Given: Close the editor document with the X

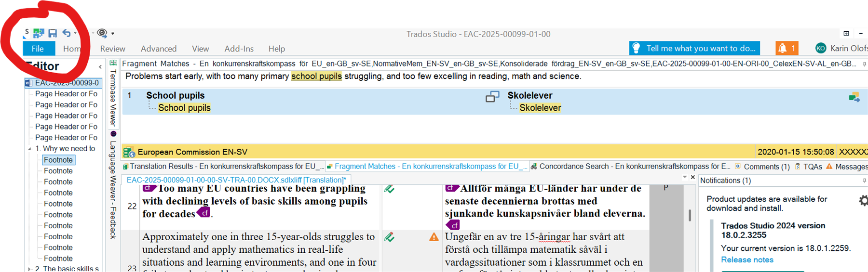Looking at the screenshot, I should (x=693, y=177).
